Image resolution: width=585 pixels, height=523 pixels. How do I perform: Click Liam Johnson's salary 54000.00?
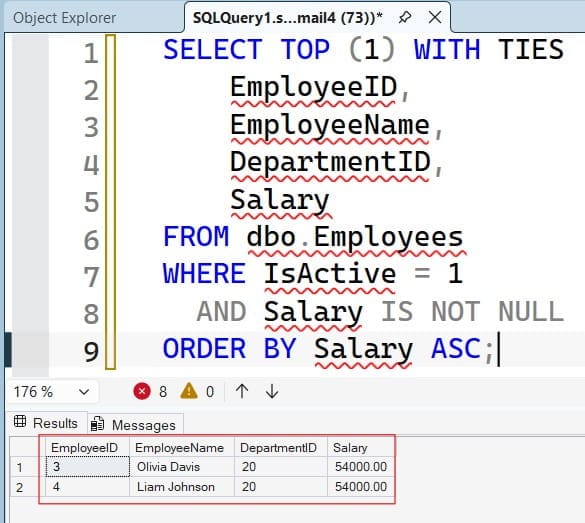click(361, 487)
